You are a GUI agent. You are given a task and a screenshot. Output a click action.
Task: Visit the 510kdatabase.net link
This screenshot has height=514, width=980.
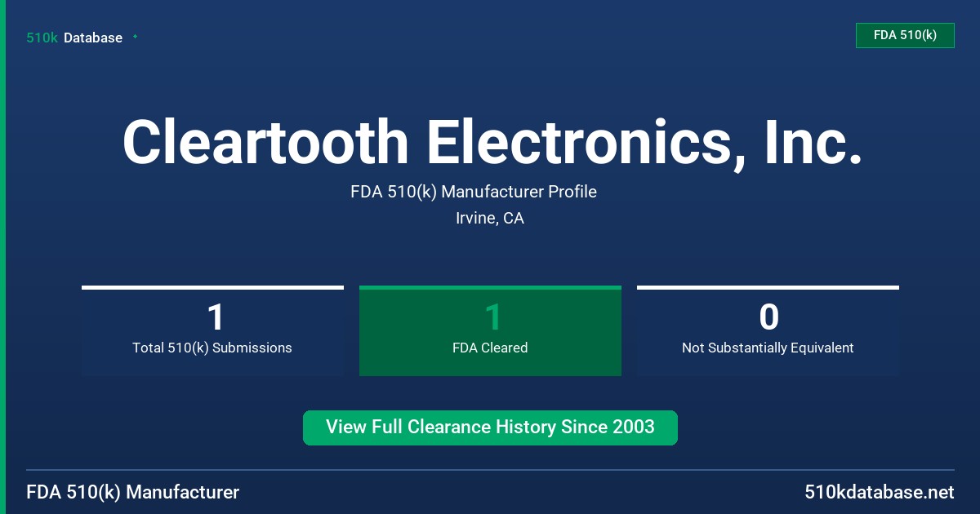tap(879, 492)
